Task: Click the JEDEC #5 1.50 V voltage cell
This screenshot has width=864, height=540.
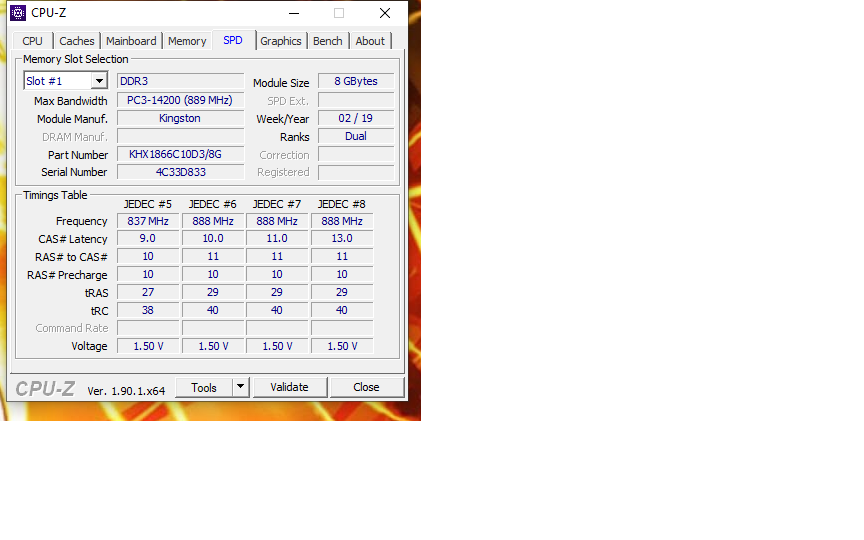Action: pos(148,346)
